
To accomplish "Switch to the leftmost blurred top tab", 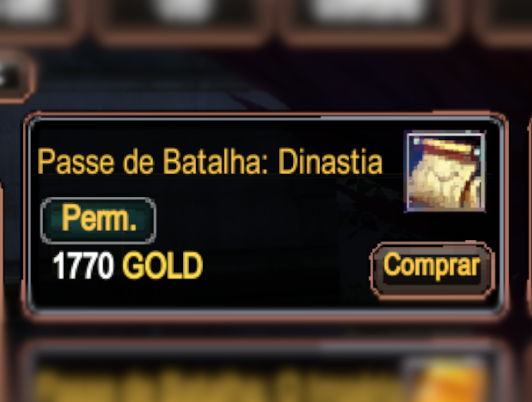I will point(37,19).
